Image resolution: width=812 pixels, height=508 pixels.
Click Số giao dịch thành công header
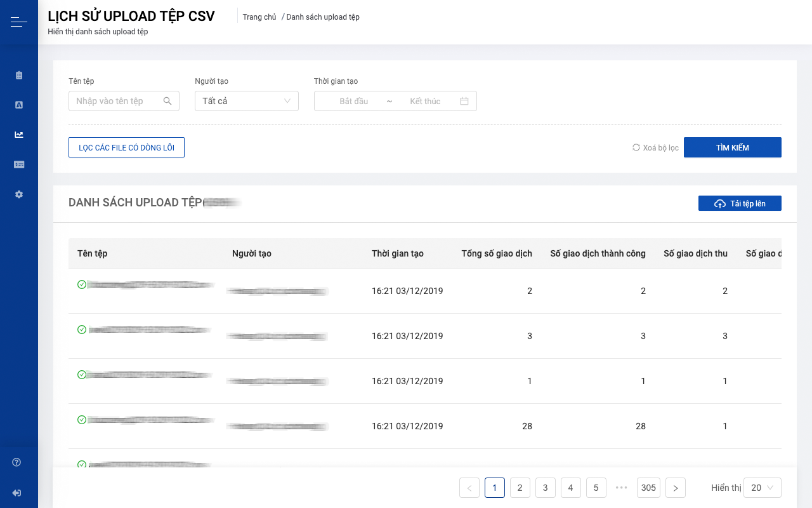[x=598, y=253]
